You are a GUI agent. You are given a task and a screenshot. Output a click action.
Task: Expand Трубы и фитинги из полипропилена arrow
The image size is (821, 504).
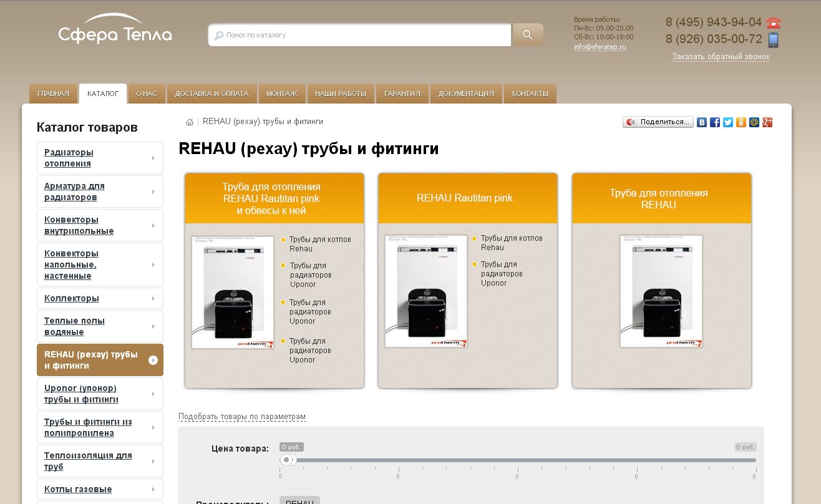click(x=153, y=427)
